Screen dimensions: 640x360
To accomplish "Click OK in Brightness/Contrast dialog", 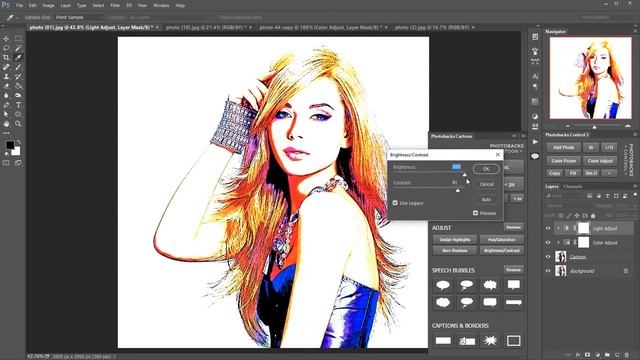I will [486, 169].
